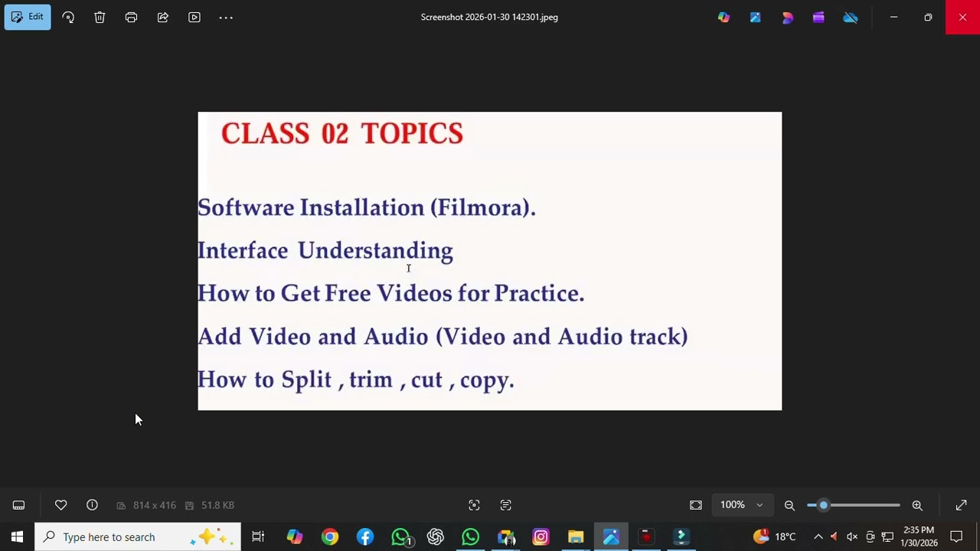Open Facebook from the taskbar
Viewport: 980px width, 551px height.
point(365,536)
